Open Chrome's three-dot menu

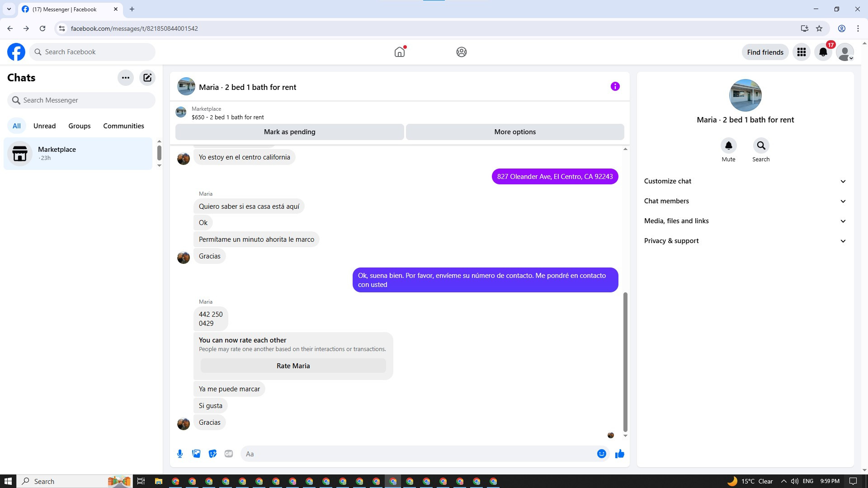(858, 28)
